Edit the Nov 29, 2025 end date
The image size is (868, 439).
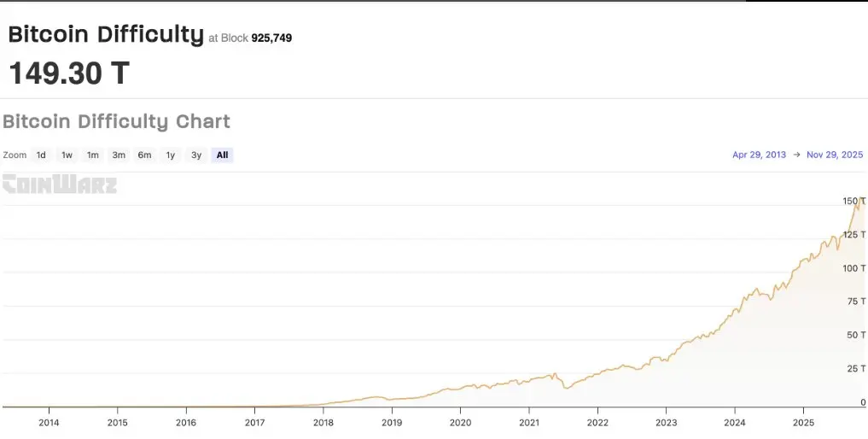(x=835, y=155)
